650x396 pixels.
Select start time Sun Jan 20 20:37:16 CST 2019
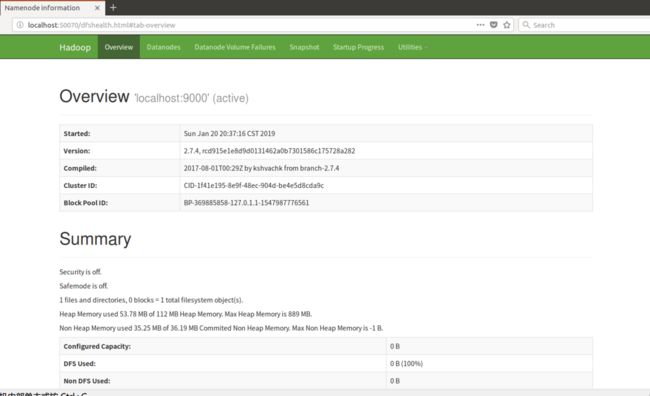tap(229, 134)
